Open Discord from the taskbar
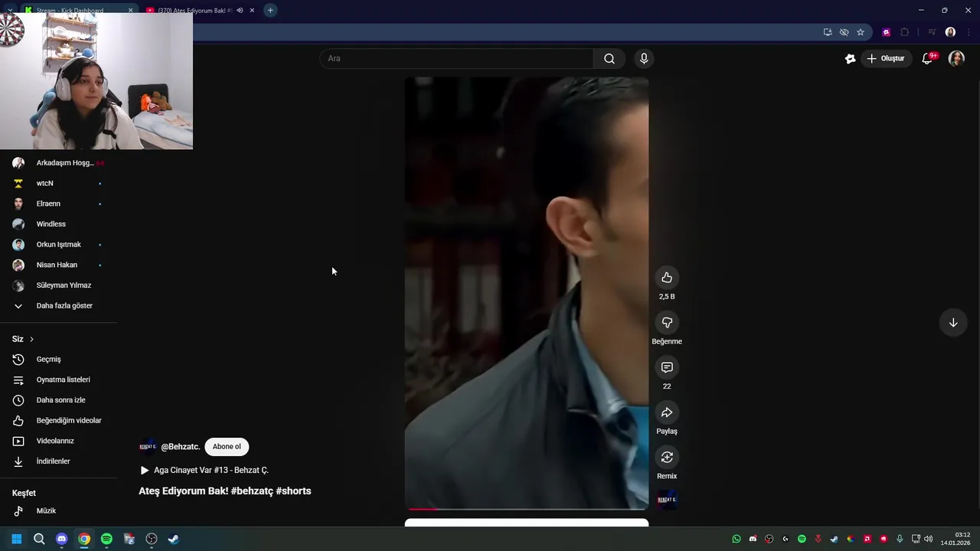Image resolution: width=980 pixels, height=551 pixels. (x=61, y=539)
